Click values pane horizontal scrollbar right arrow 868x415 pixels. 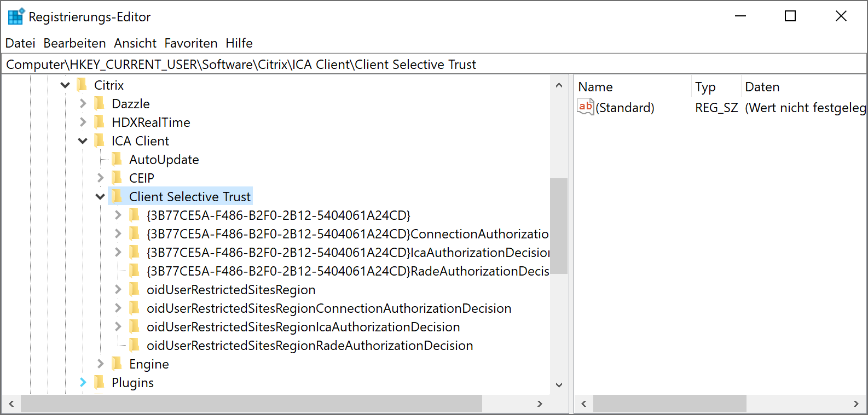click(x=857, y=404)
